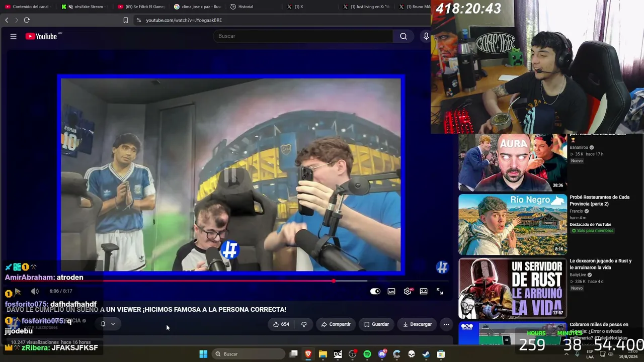Start voice search with the microphone icon

(x=426, y=36)
